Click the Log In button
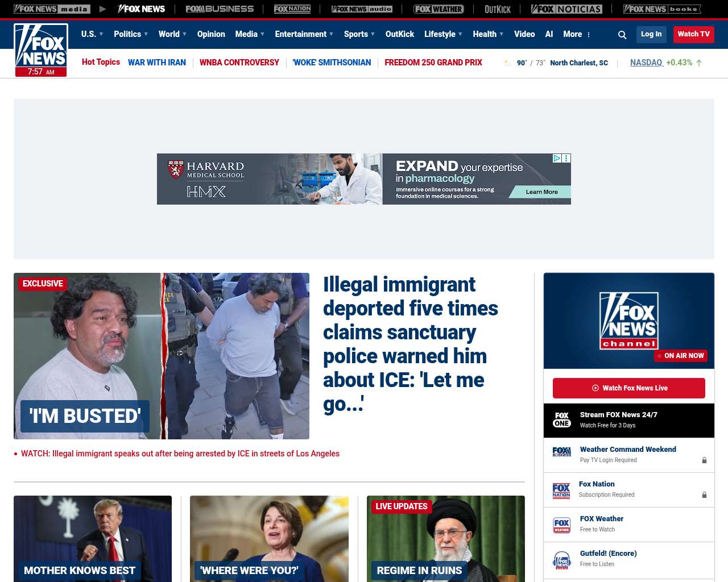Viewport: 728px width, 582px height. [651, 34]
